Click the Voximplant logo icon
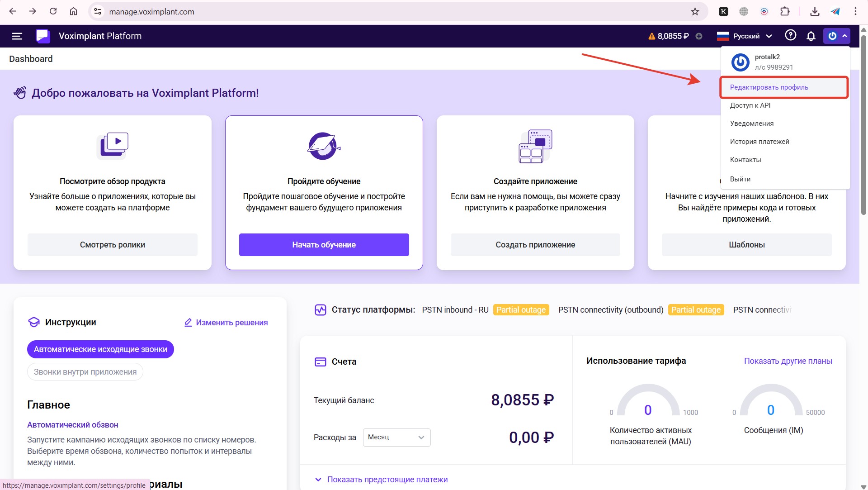Image resolution: width=868 pixels, height=490 pixels. tap(43, 36)
